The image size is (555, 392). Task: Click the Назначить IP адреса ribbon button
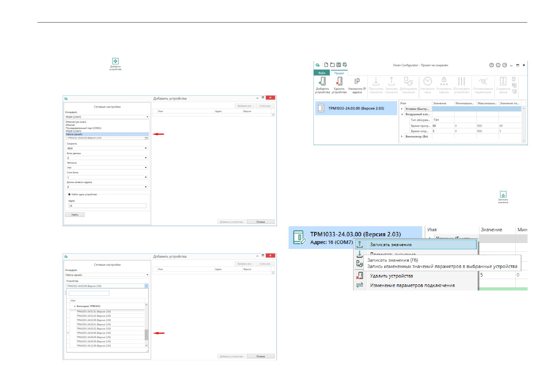coord(357,85)
